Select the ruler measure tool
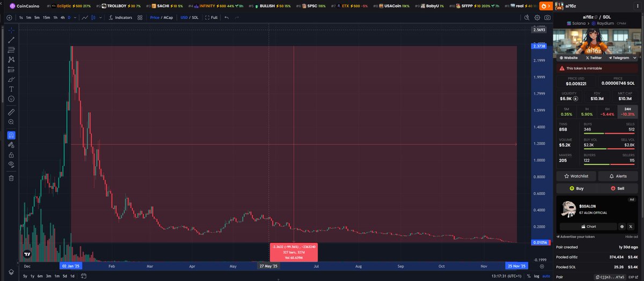 tap(11, 112)
